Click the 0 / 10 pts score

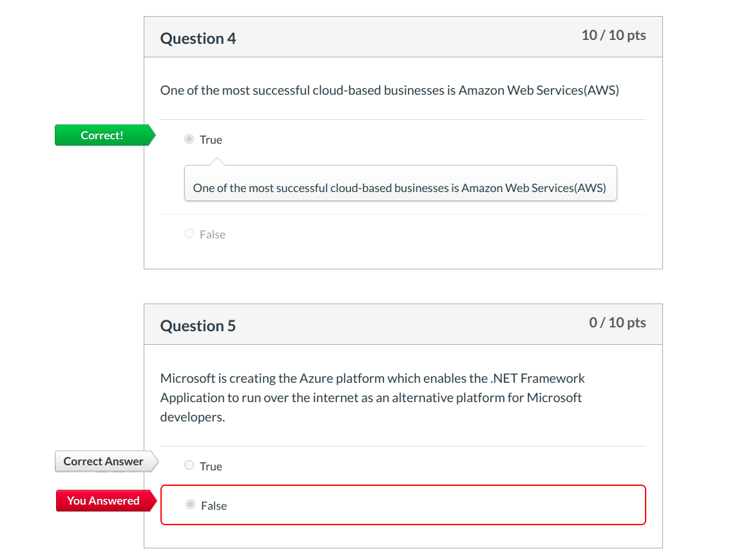tap(617, 323)
